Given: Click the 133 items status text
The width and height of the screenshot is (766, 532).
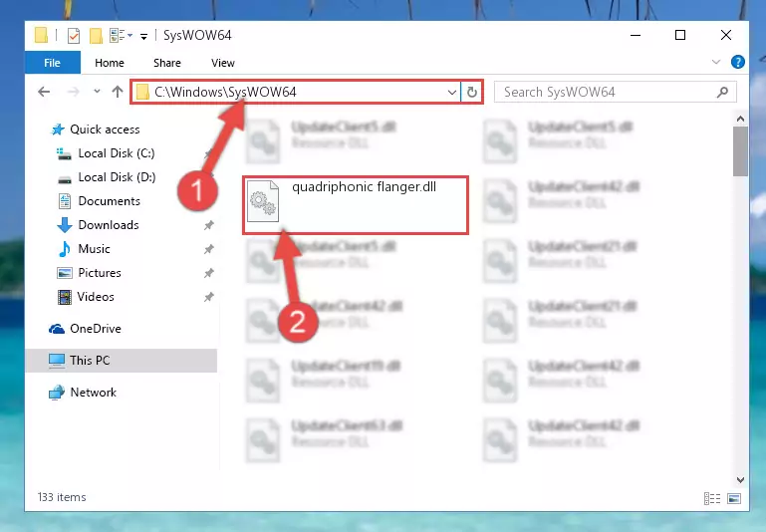Looking at the screenshot, I should click(62, 497).
